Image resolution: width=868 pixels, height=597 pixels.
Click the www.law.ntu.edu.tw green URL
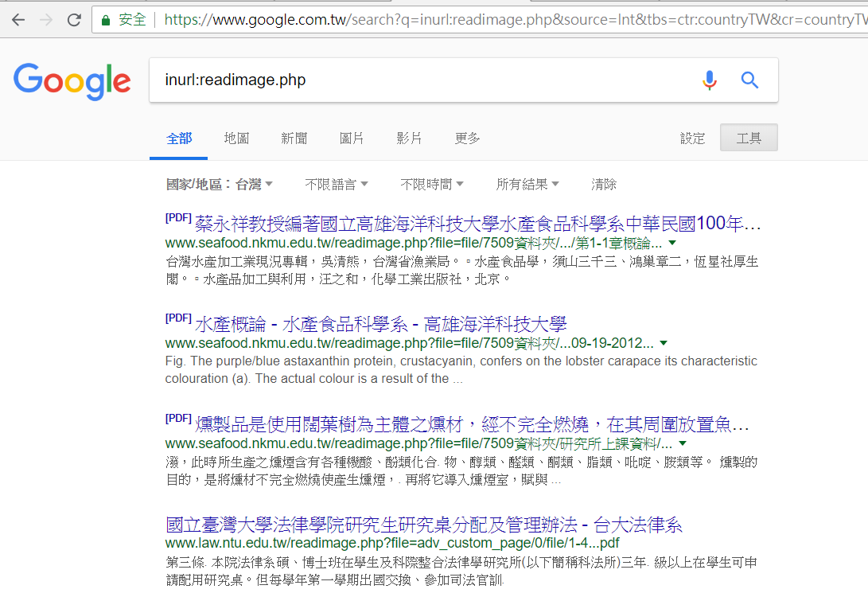tap(392, 543)
